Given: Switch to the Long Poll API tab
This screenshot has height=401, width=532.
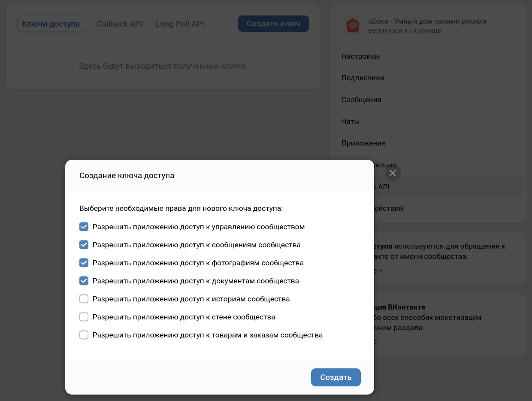Looking at the screenshot, I should click(x=180, y=24).
